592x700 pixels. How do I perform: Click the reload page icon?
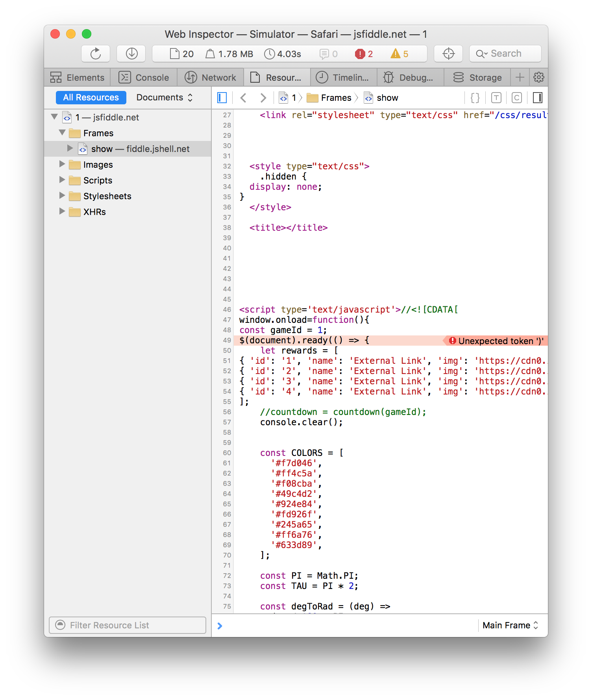(x=96, y=54)
